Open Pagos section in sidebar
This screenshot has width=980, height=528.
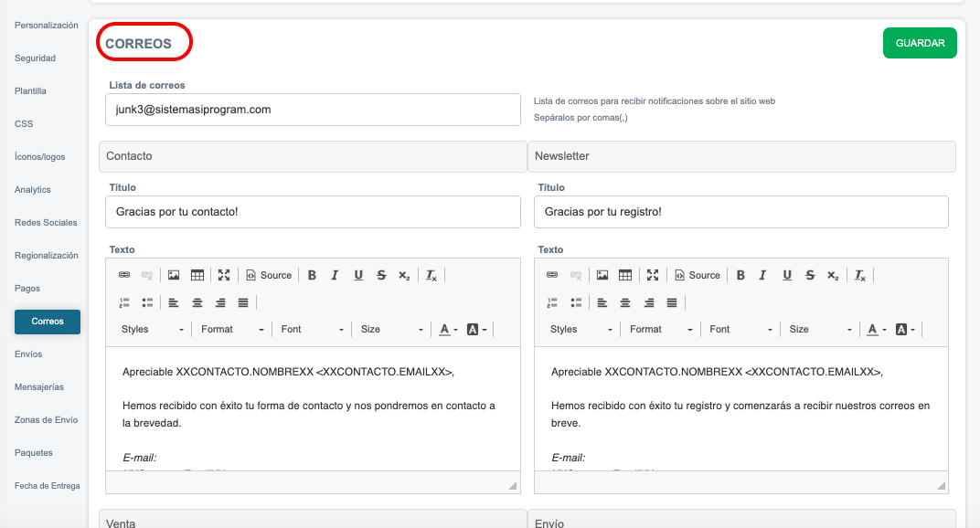[27, 289]
